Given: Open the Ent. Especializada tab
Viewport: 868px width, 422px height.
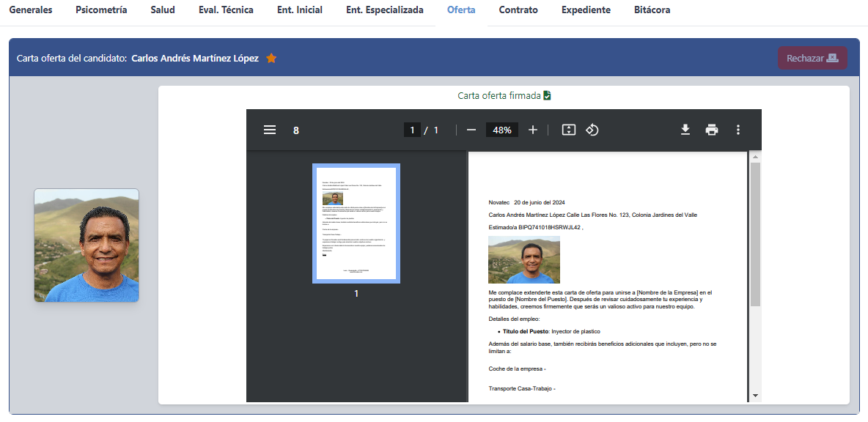Looking at the screenshot, I should (x=385, y=10).
